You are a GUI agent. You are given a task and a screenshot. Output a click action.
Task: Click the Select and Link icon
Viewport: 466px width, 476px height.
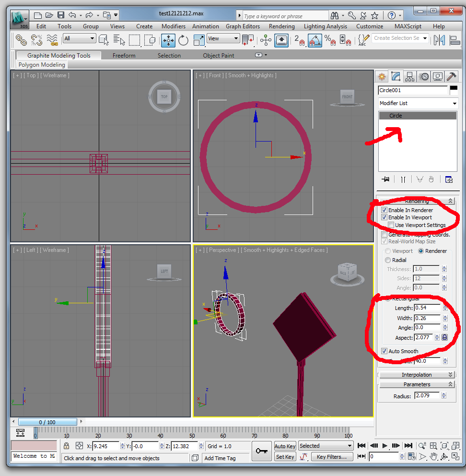[x=21, y=40]
